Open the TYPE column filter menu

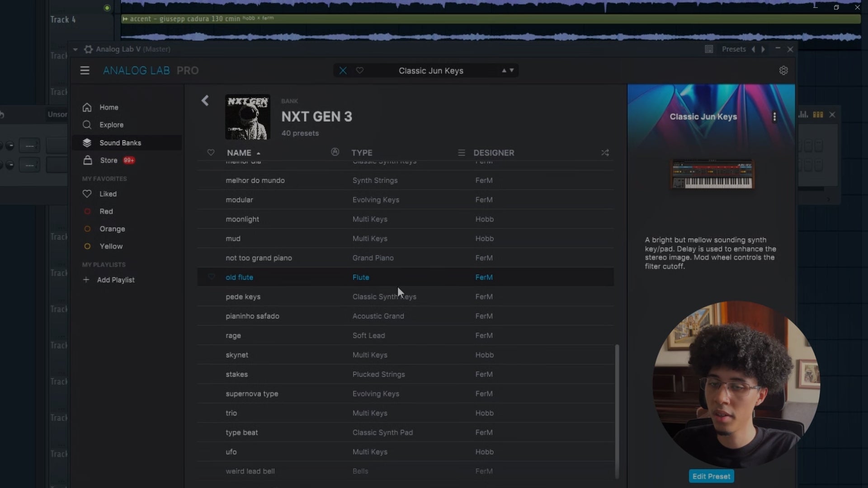point(461,153)
